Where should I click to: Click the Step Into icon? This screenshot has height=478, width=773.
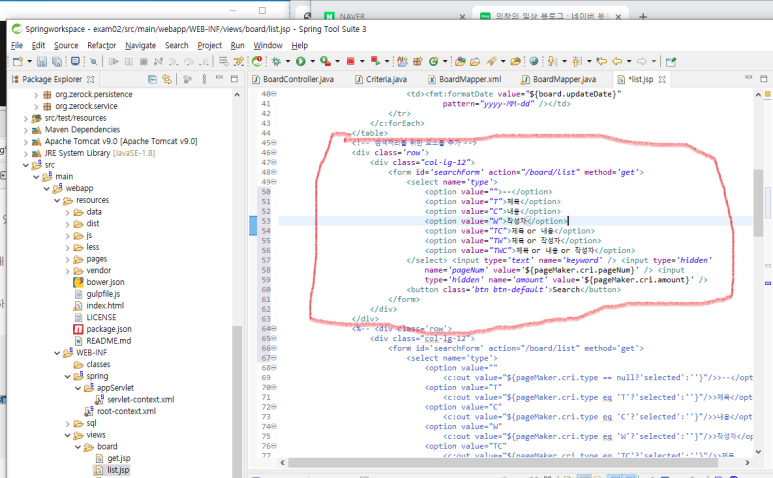pos(174,62)
